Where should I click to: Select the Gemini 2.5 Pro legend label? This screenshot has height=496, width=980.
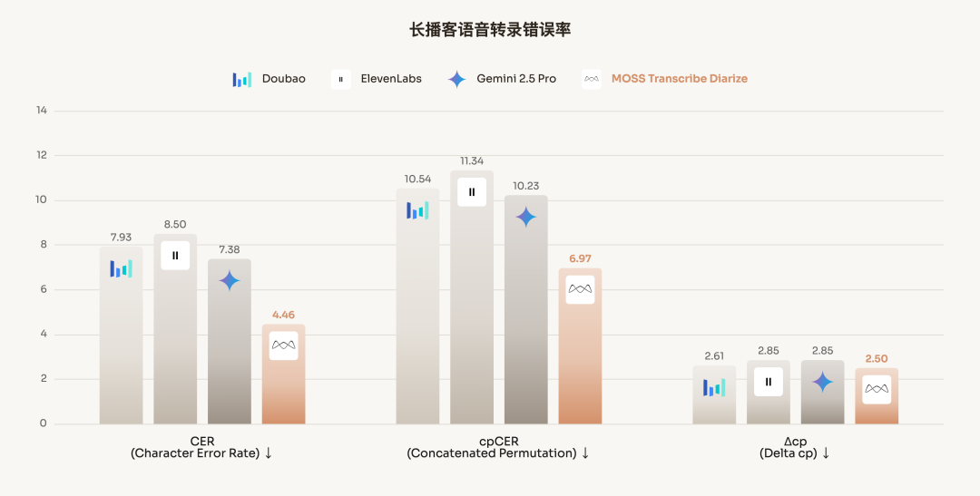tap(516, 79)
